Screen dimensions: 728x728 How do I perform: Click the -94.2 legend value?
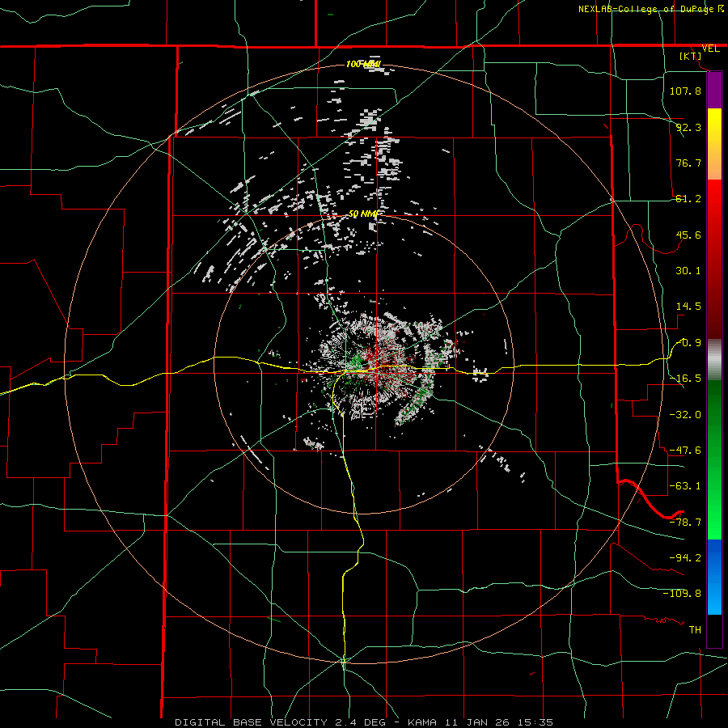[x=685, y=557]
